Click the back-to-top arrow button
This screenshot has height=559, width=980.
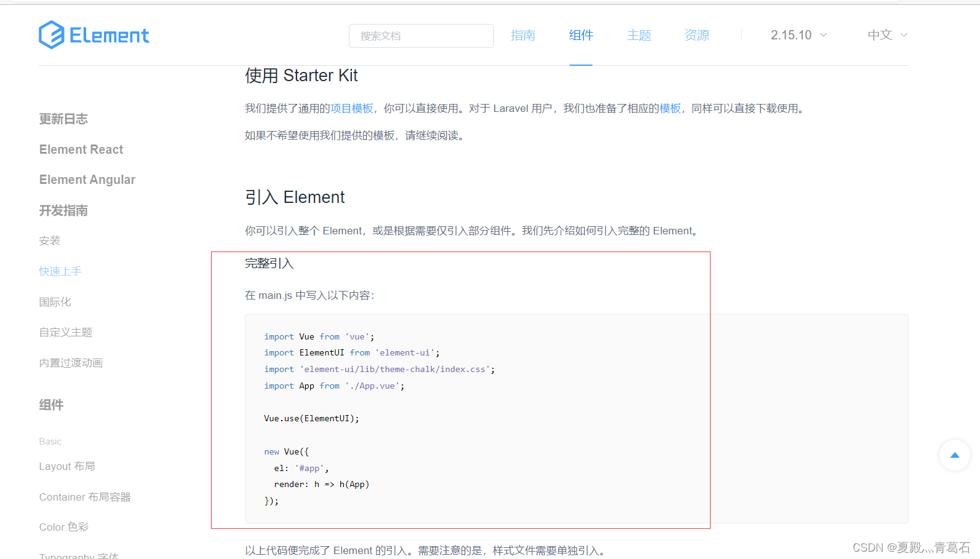[954, 455]
